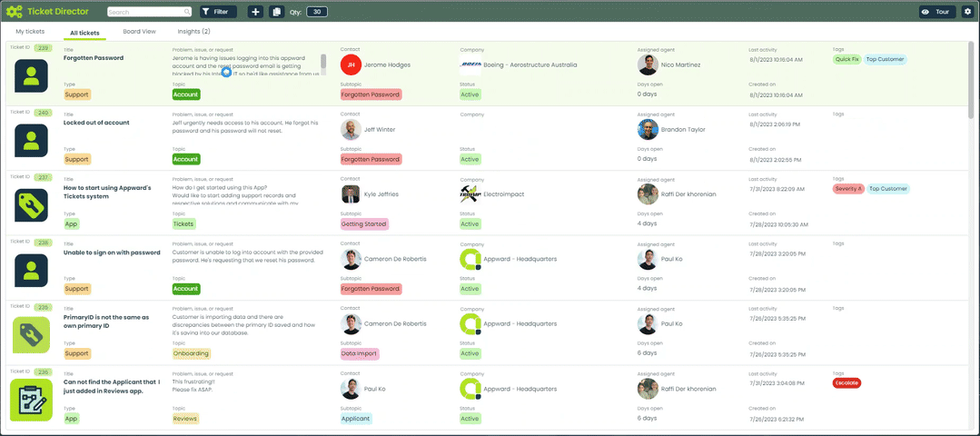Click ticket ID badge 237
Image resolution: width=980 pixels, height=436 pixels.
coord(43,177)
